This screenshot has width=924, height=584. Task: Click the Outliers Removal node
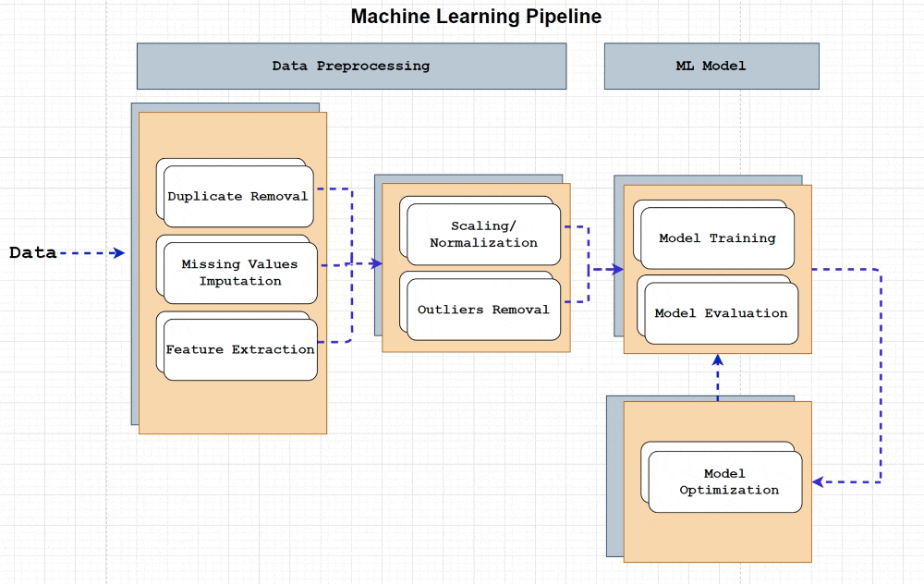click(x=483, y=310)
